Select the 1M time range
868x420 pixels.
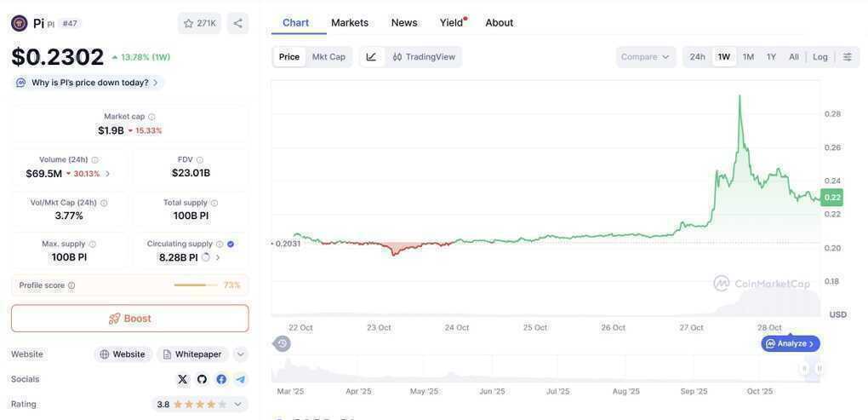point(748,57)
